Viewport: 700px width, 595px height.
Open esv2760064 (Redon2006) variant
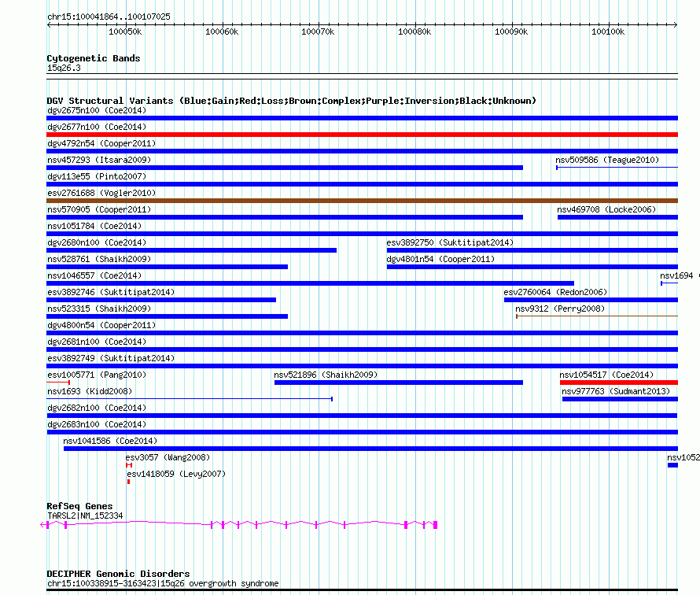point(555,292)
